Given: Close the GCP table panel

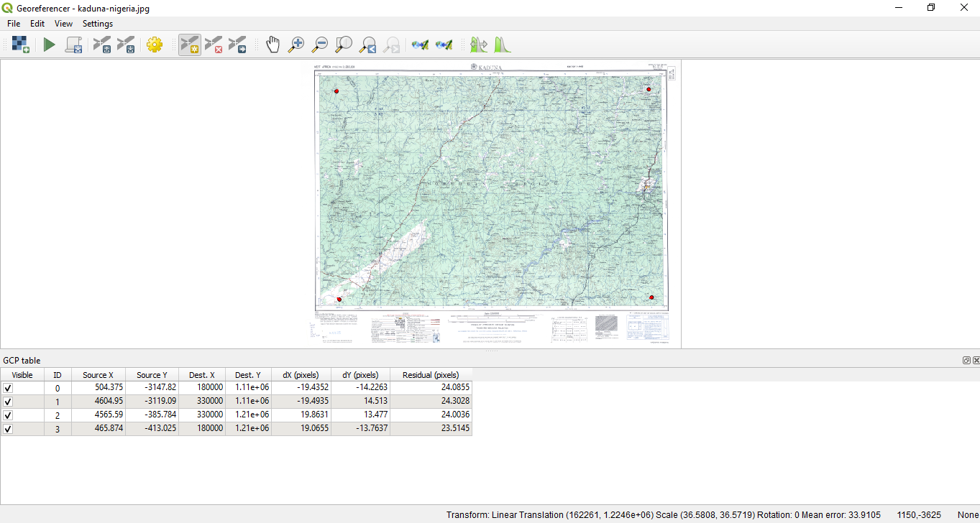Looking at the screenshot, I should tap(976, 360).
